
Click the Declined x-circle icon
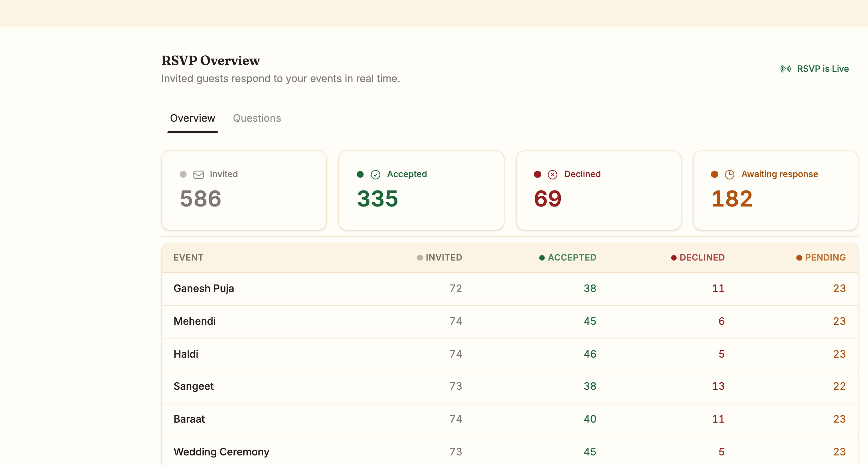click(553, 175)
